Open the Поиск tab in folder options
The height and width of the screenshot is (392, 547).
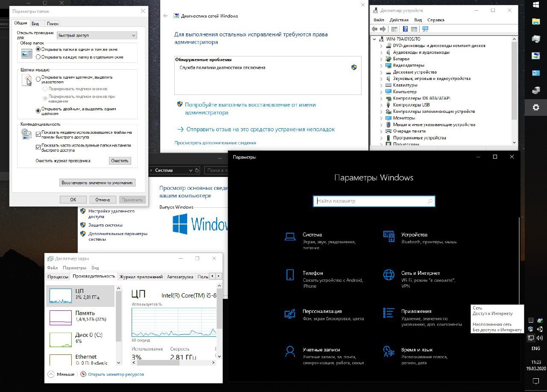(53, 24)
